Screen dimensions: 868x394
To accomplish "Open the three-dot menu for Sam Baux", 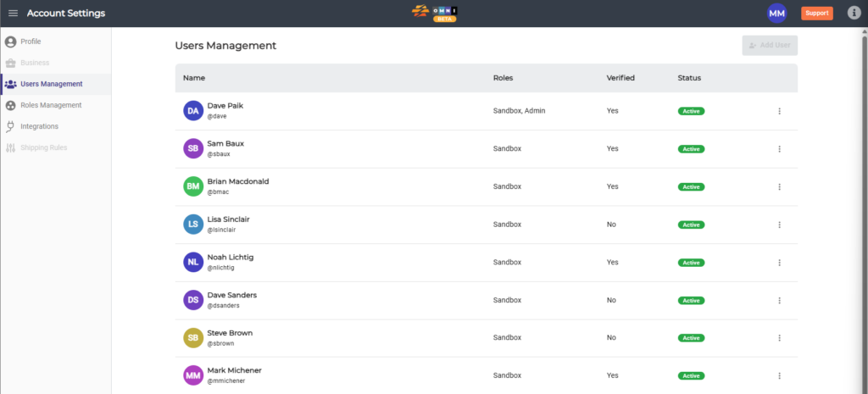I will 779,149.
